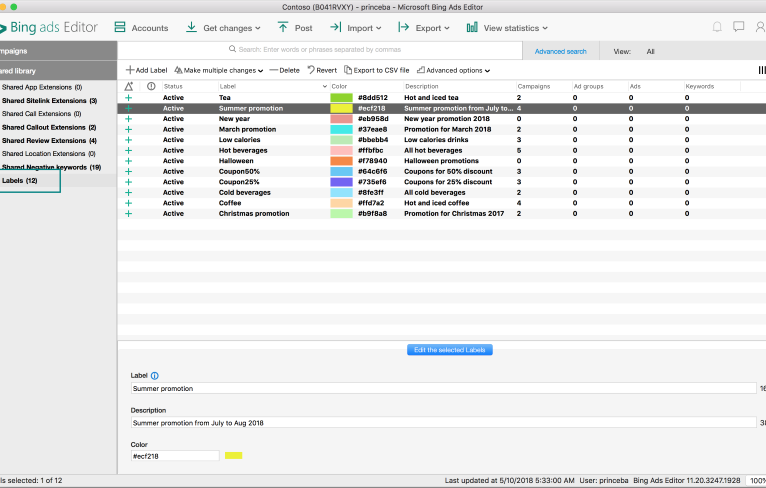Screen dimensions: 766x488
Task: Click the yellow color swatch in editor
Action: coord(233,456)
